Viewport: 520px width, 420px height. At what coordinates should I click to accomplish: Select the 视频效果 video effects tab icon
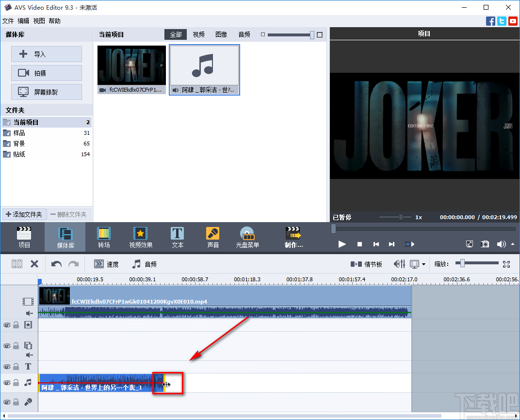(140, 237)
